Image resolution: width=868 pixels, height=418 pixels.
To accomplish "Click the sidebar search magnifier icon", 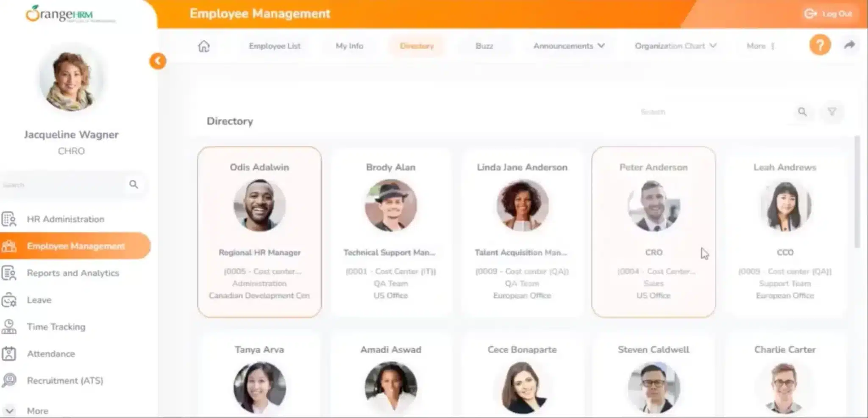I will (134, 184).
